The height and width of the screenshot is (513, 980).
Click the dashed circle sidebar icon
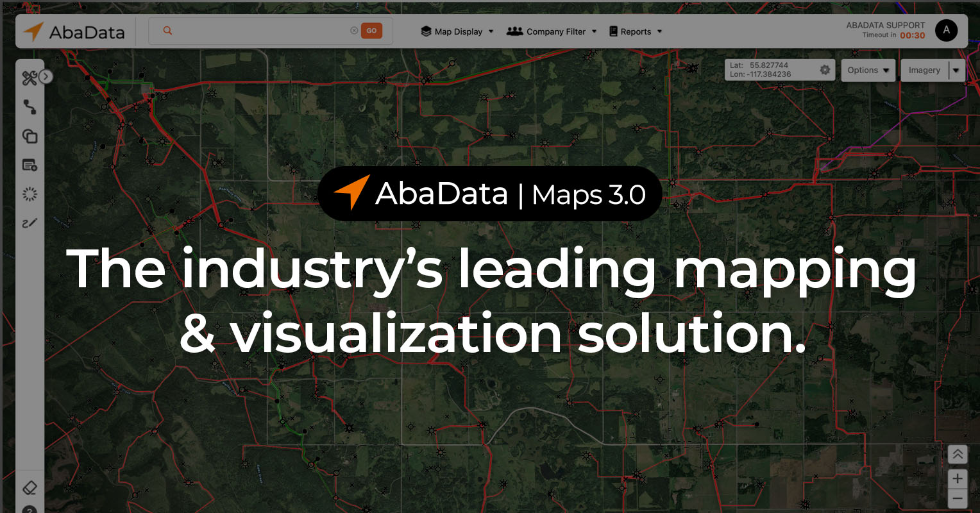(30, 194)
